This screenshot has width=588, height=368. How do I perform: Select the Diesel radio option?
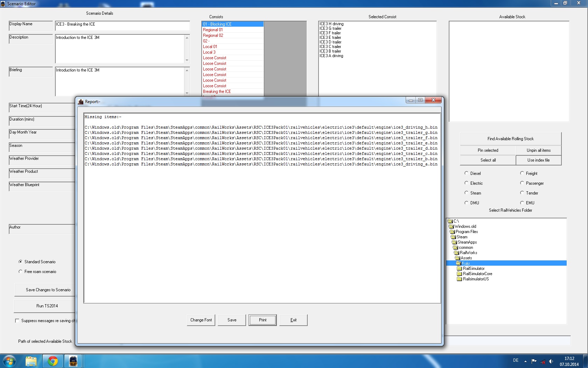tap(466, 173)
